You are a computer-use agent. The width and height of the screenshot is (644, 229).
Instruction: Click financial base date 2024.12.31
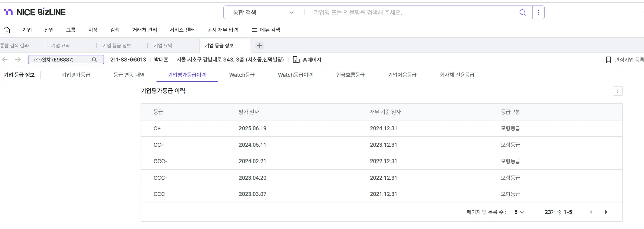383,128
